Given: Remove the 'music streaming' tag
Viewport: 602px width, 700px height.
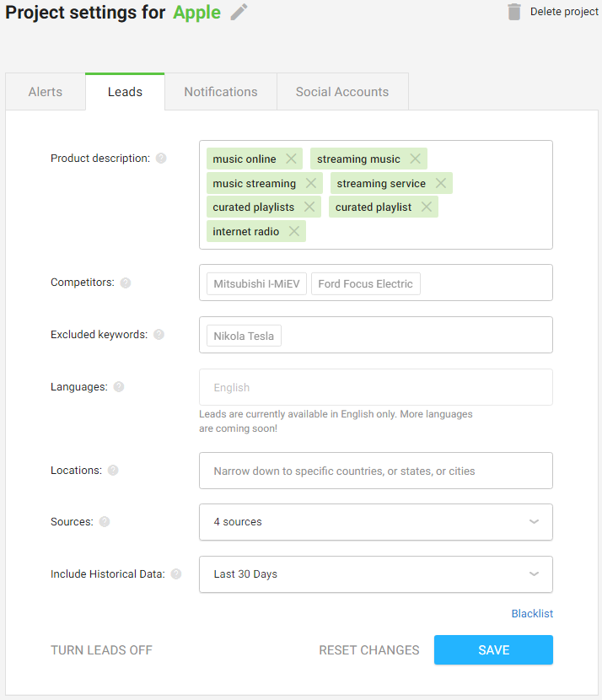Looking at the screenshot, I should coord(311,183).
